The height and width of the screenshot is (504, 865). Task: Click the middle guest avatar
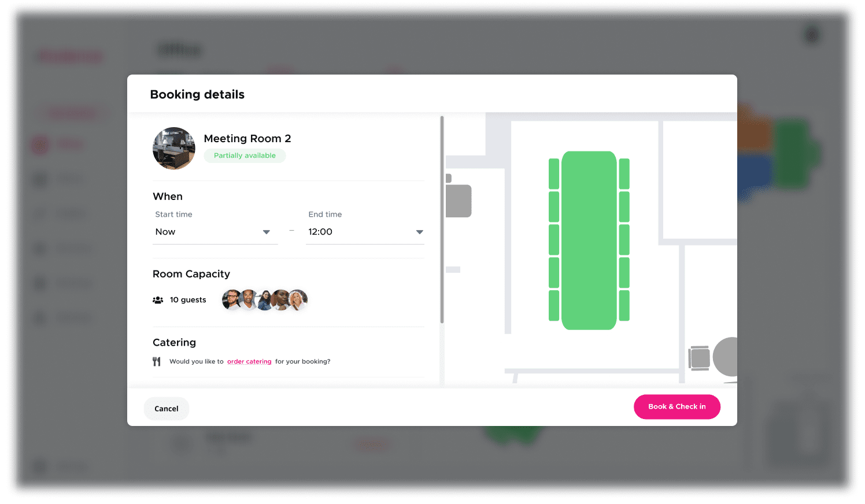tap(265, 299)
